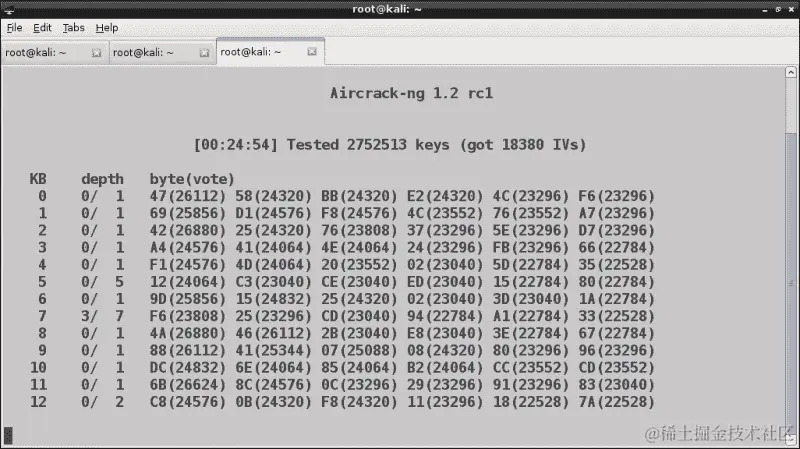Click value '83(23040)' in KB row 11
Screen dimensions: 800x449
(616, 385)
